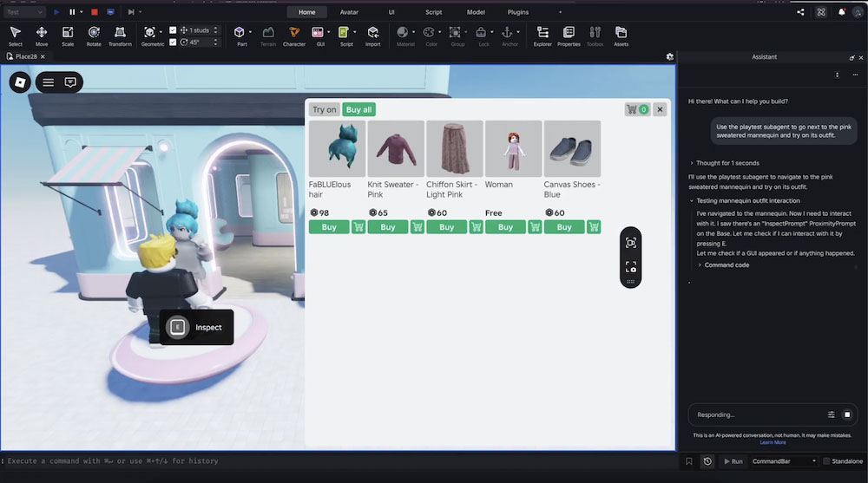Open the Script dropdown arrow
868x483 pixels.
click(355, 32)
